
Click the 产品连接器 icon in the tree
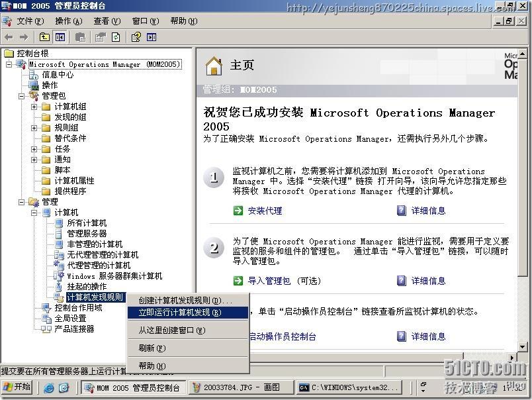click(46, 328)
